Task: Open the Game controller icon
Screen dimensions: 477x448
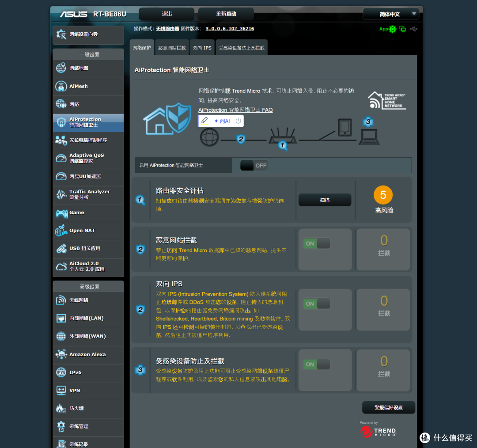Action: point(61,213)
